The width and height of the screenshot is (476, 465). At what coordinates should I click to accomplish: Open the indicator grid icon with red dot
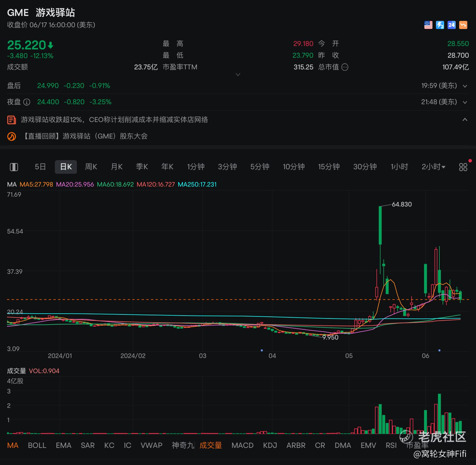coord(463,167)
